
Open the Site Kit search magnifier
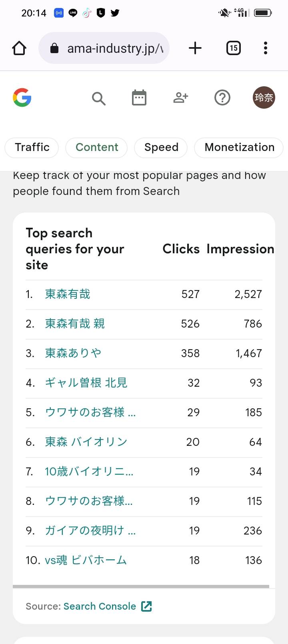(x=98, y=98)
